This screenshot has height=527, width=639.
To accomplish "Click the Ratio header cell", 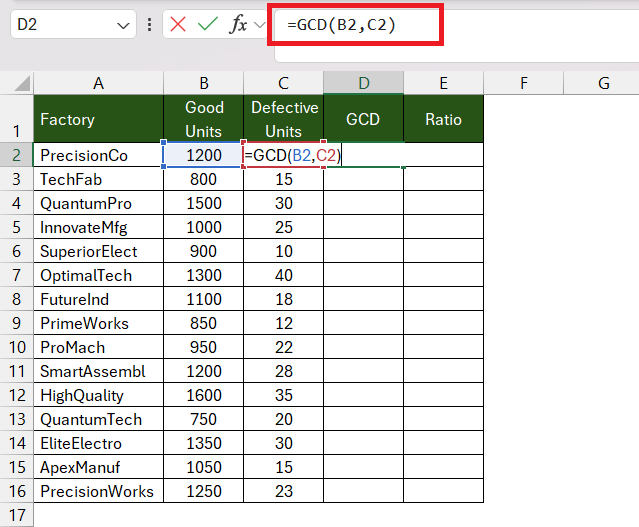I will (x=443, y=119).
